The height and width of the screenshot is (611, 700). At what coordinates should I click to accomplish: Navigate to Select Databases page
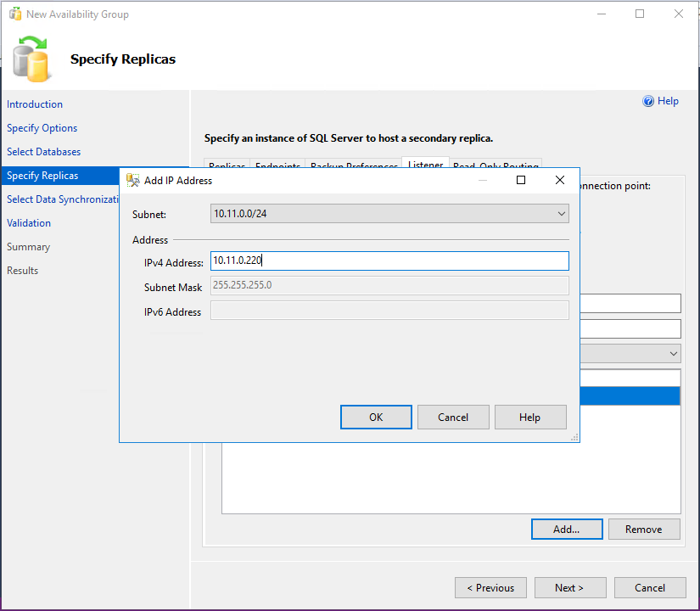(44, 152)
